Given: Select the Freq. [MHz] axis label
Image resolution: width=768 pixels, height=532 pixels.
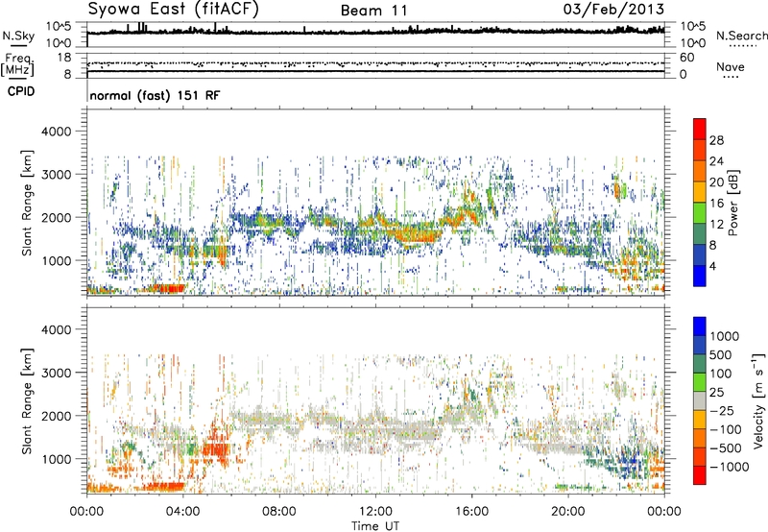Looking at the screenshot, I should coord(17,65).
